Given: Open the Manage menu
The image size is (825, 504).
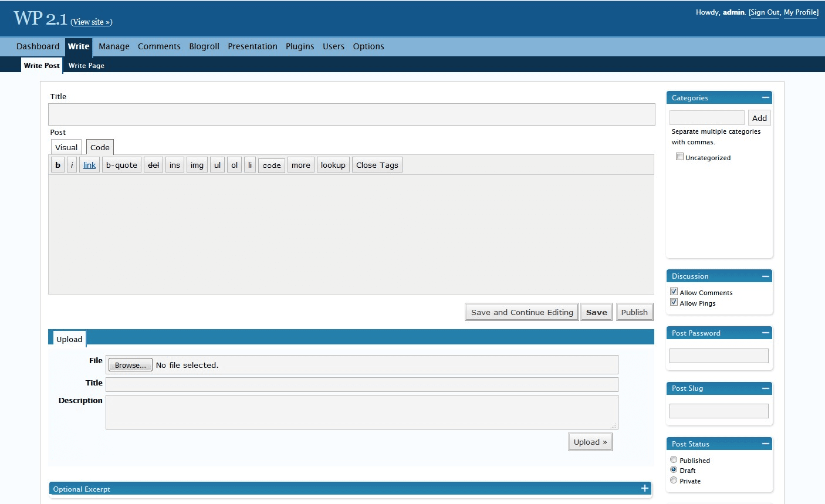Looking at the screenshot, I should (114, 46).
